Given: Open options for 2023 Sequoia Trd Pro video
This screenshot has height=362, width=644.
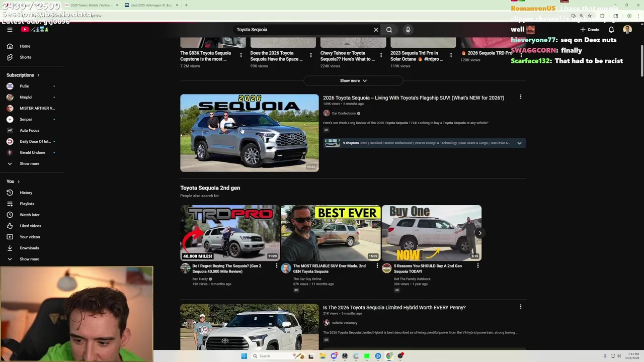Looking at the screenshot, I should [451, 55].
